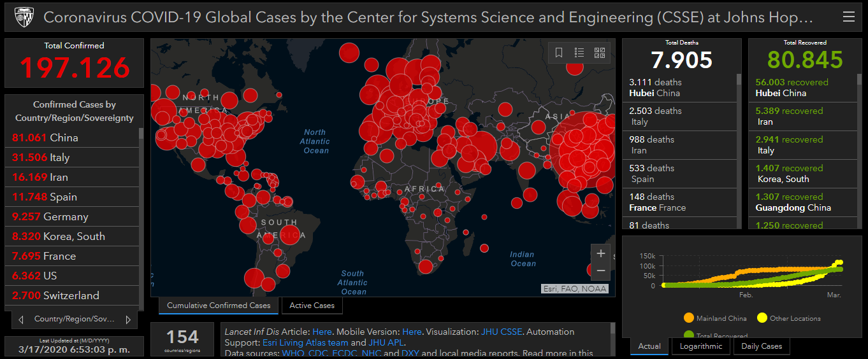
Task: Select 2.700 Switzerland in country list
Action: point(72,295)
